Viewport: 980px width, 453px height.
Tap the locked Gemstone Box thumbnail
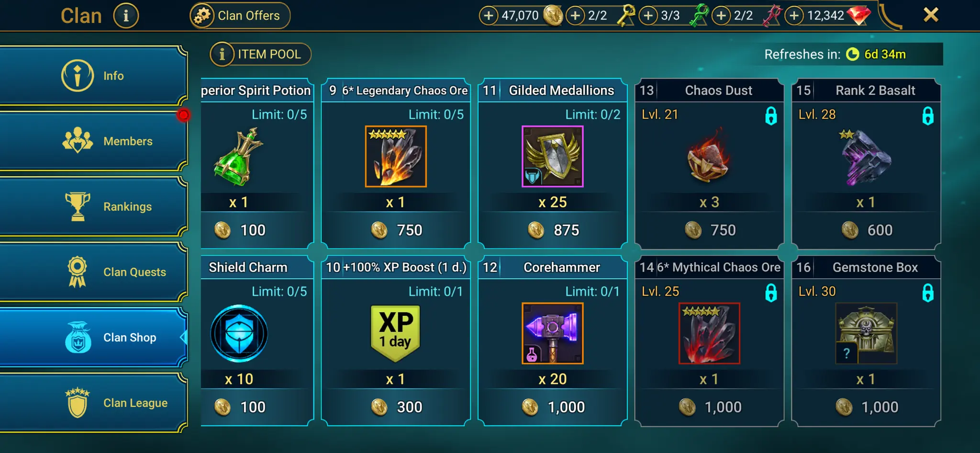pos(866,333)
